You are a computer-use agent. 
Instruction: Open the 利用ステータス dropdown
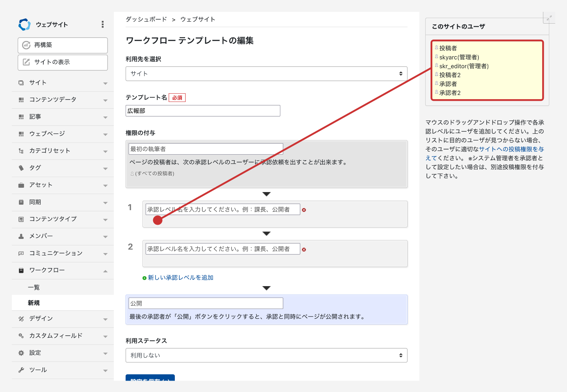coord(266,355)
